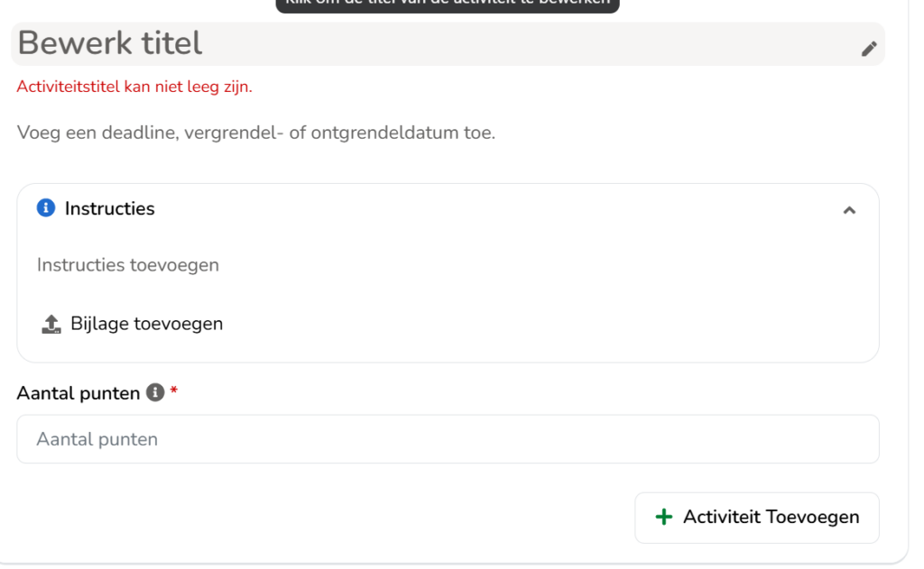The image size is (924, 569).
Task: Select the "Bijlage toevoegen" label
Action: [x=147, y=324]
